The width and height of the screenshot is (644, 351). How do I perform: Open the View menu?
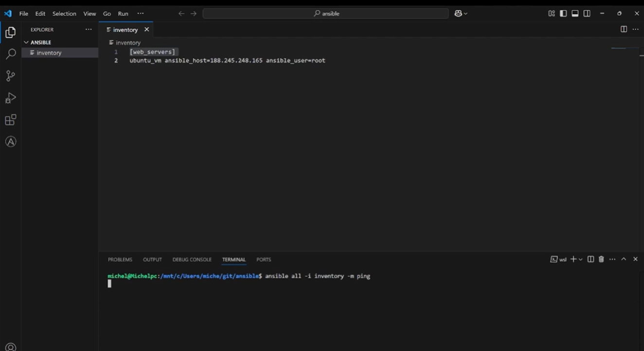[89, 14]
